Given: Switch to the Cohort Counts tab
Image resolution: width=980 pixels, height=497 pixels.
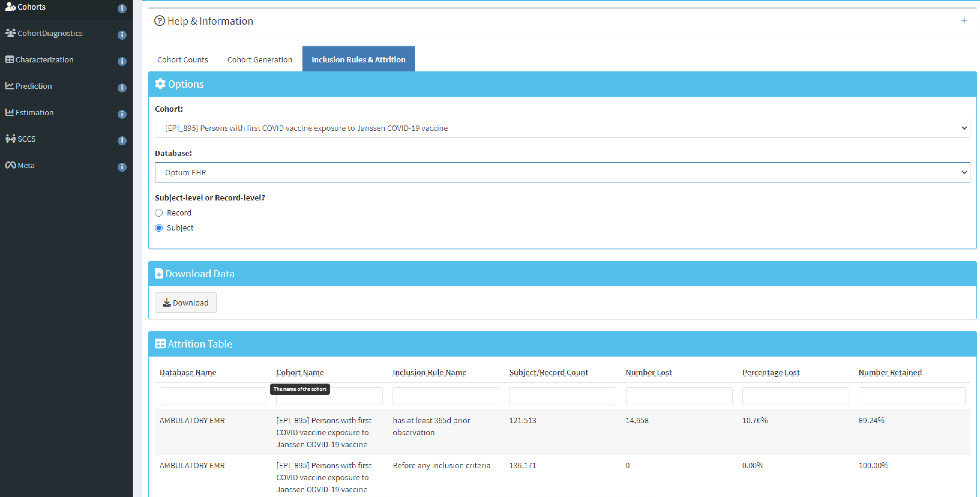Looking at the screenshot, I should click(183, 59).
